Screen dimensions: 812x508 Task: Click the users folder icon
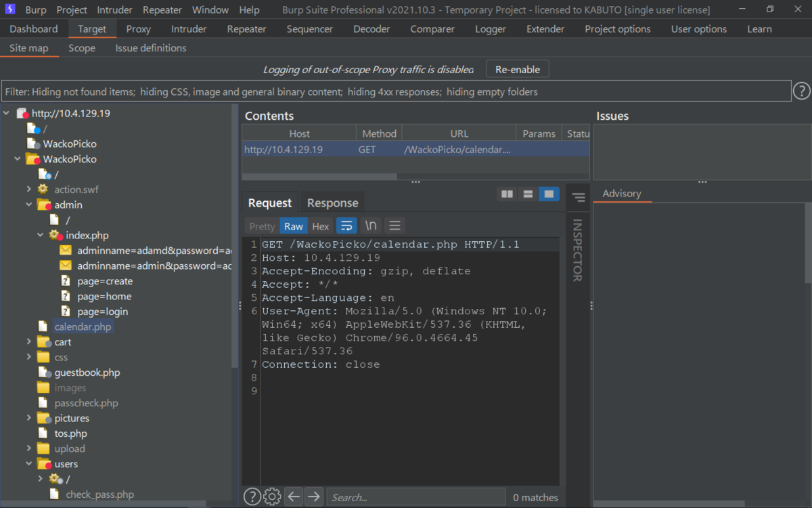pyautogui.click(x=44, y=464)
